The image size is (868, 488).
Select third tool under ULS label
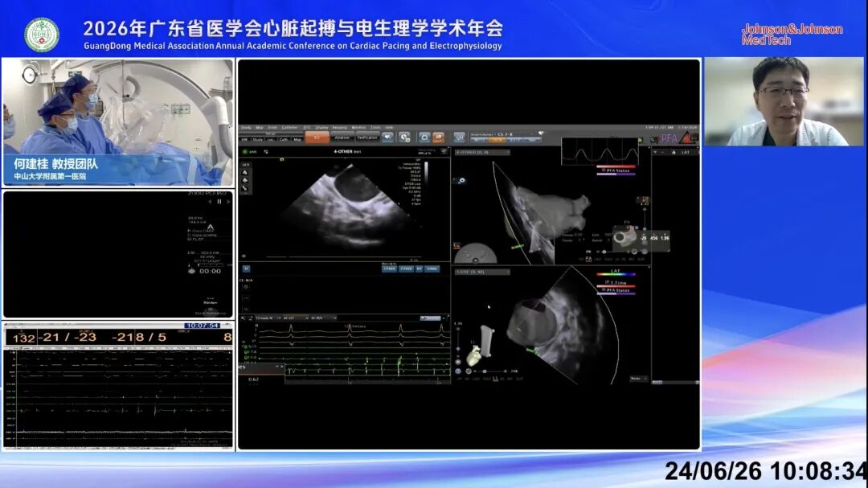click(244, 188)
